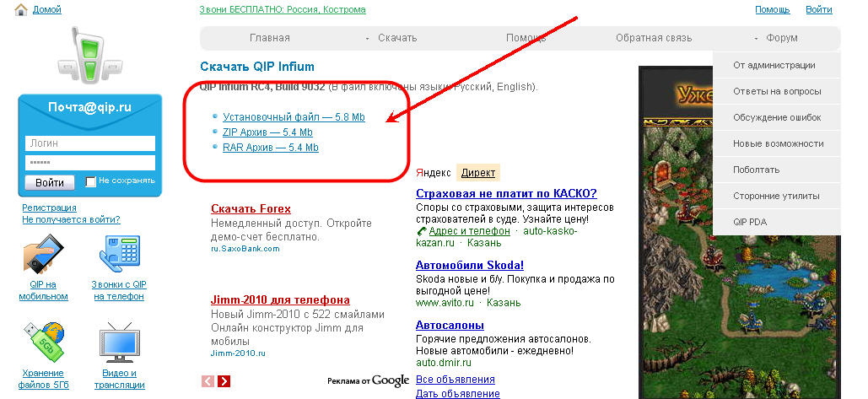The height and width of the screenshot is (399, 868).
Task: Click the QIP logo image
Action: pos(89,56)
